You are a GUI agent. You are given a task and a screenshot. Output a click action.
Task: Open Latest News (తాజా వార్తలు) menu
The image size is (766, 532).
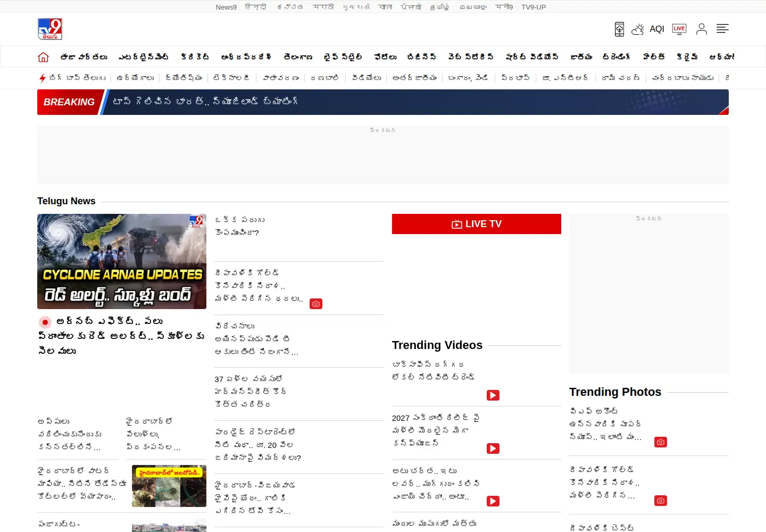pyautogui.click(x=84, y=57)
